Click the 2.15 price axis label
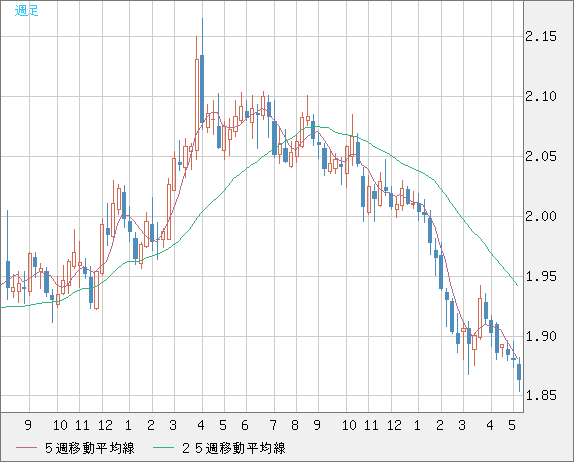The width and height of the screenshot is (574, 462). (541, 37)
